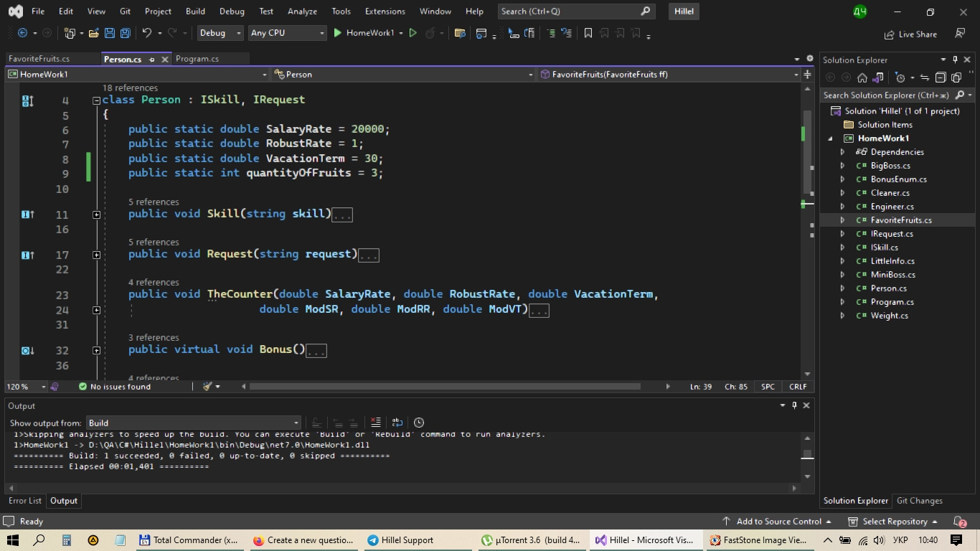Start debugging with the green HomeWork1 play button
The height and width of the screenshot is (551, 980).
pos(338,33)
